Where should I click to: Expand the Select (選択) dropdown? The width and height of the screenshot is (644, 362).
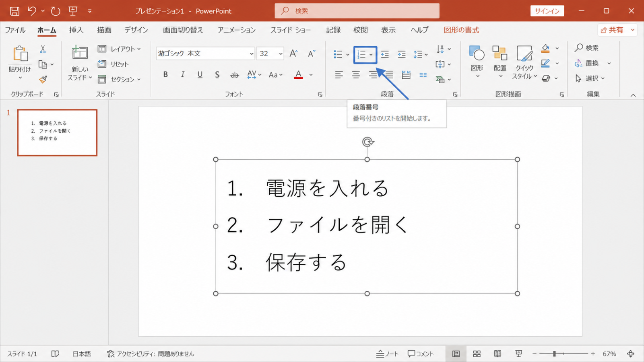[x=603, y=78]
